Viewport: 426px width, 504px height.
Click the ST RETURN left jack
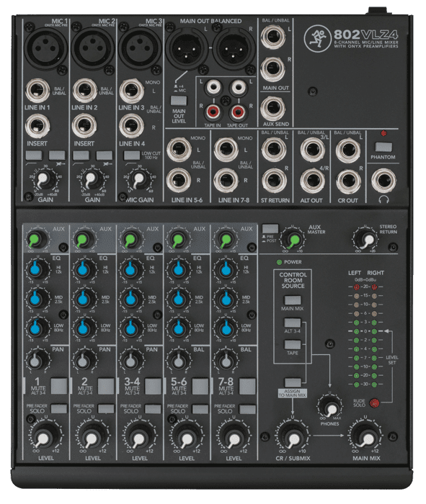pyautogui.click(x=273, y=150)
